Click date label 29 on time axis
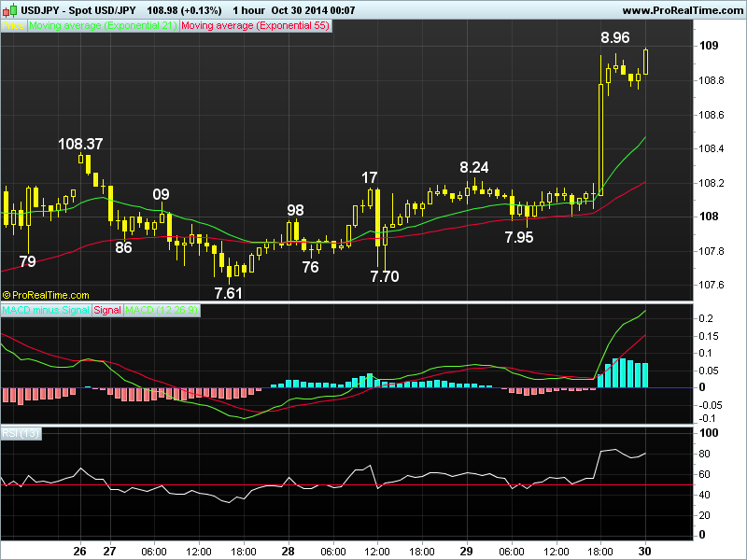The height and width of the screenshot is (560, 747). 466,552
